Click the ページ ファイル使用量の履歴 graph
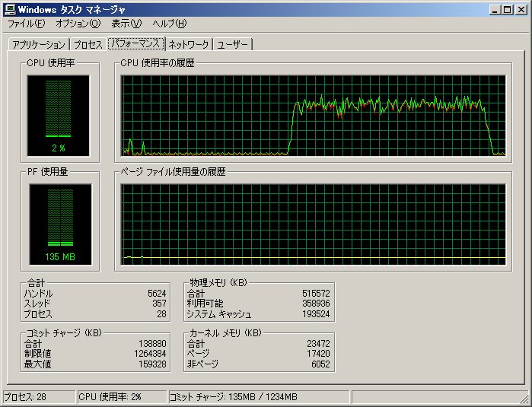532x407 pixels. (x=313, y=224)
